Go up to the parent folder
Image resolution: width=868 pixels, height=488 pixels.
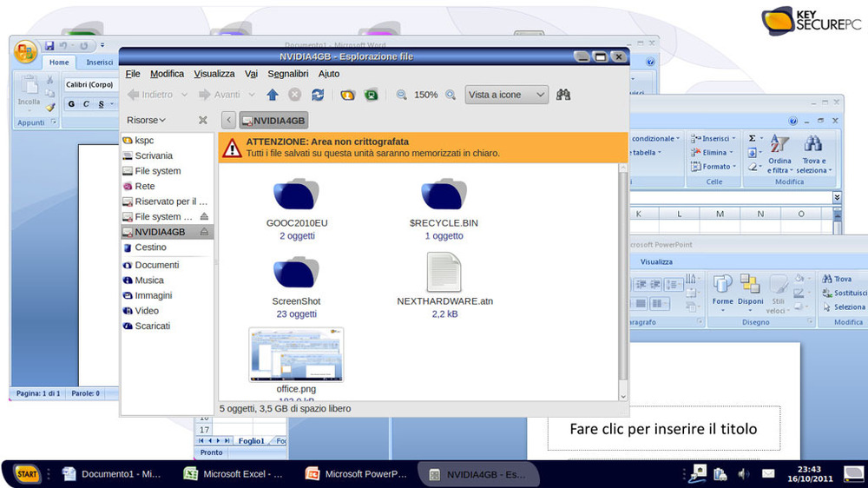click(272, 95)
